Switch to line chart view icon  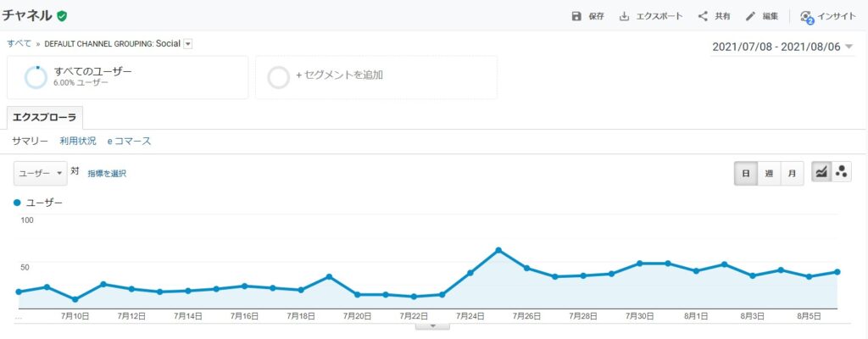(x=821, y=172)
